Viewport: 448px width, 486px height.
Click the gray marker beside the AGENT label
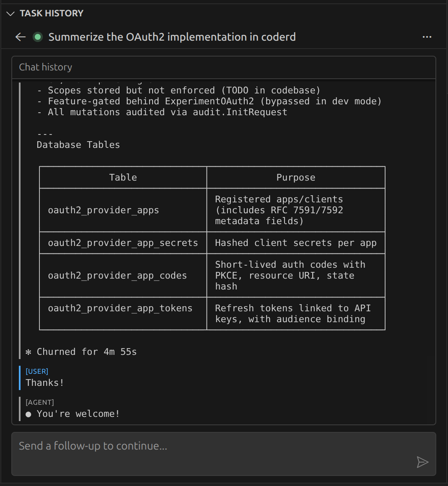pyautogui.click(x=19, y=408)
